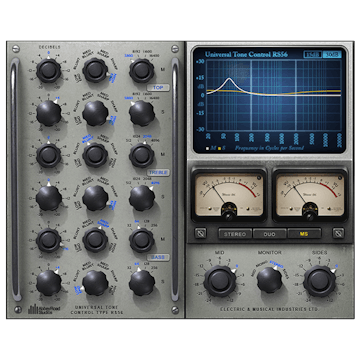Select MS processing mode
Viewport: 360px width, 360px height.
pos(304,234)
